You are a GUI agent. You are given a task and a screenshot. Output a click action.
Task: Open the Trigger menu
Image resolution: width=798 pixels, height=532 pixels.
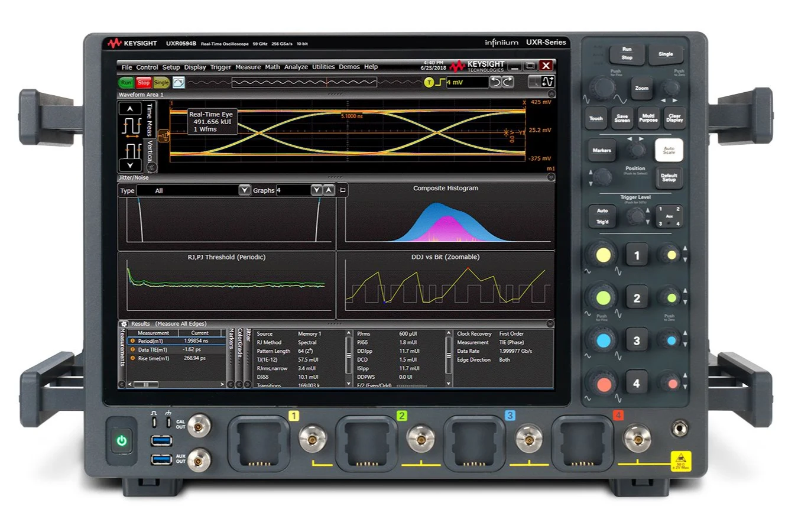click(x=220, y=67)
